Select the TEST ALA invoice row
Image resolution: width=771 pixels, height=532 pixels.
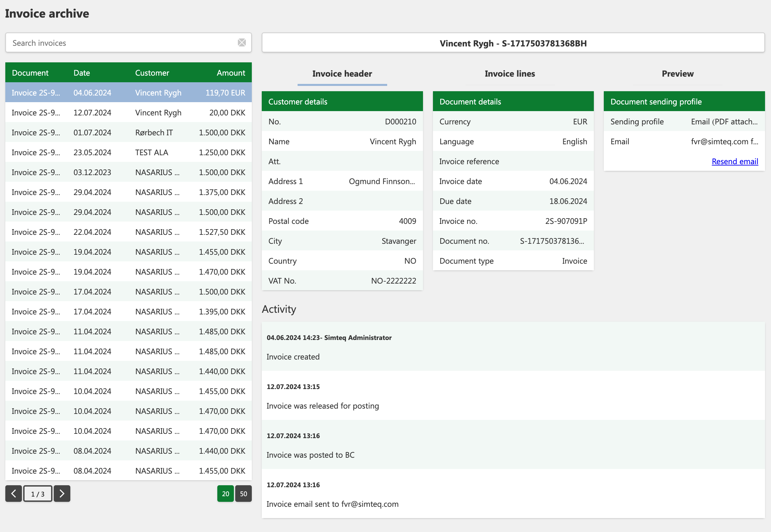(128, 152)
